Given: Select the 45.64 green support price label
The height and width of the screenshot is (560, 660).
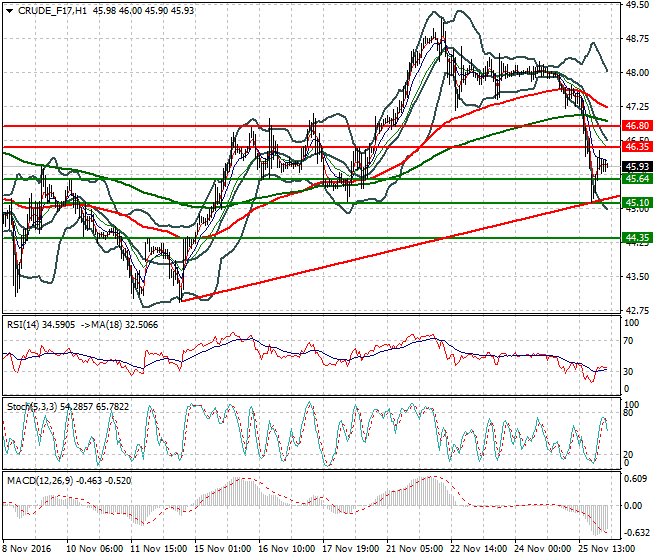Looking at the screenshot, I should [x=638, y=179].
